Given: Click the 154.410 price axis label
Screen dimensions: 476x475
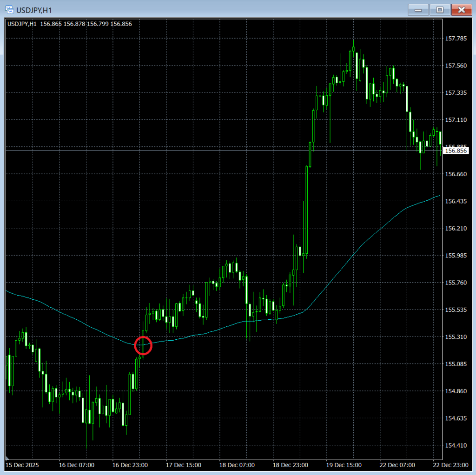Looking at the screenshot, I should [x=456, y=446].
